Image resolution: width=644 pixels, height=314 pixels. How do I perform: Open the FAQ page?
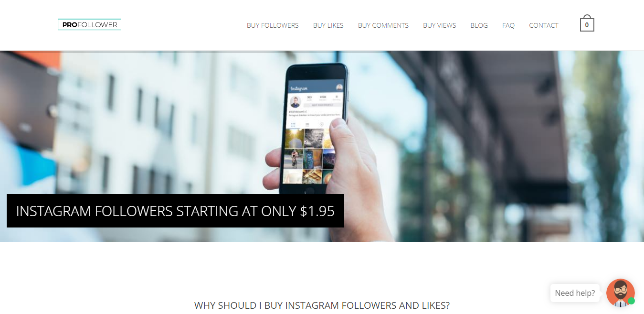(x=508, y=25)
